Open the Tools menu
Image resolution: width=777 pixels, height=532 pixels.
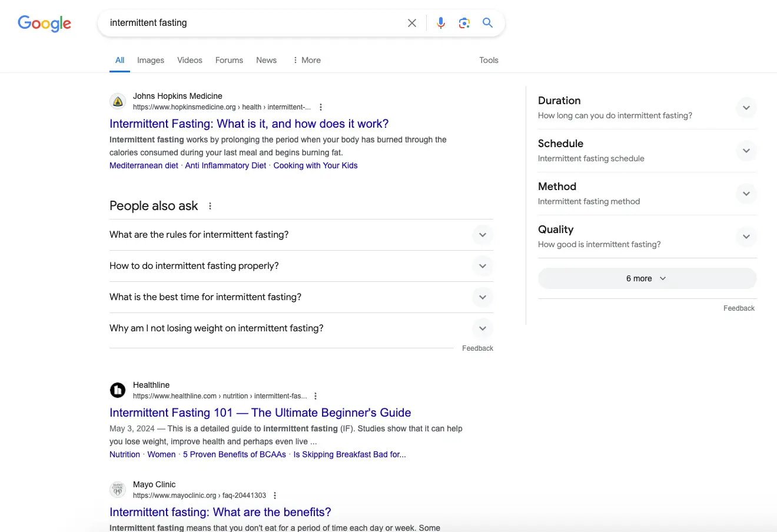click(489, 60)
